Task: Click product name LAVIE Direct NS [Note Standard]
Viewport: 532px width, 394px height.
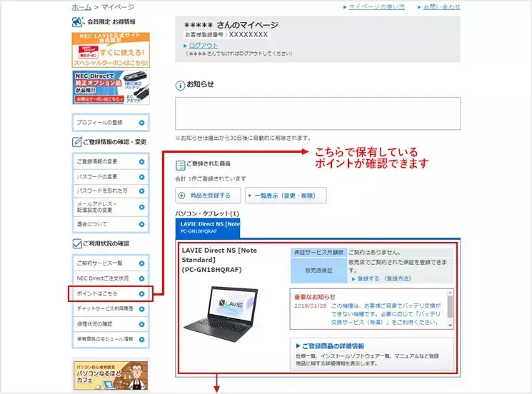Action: (219, 260)
